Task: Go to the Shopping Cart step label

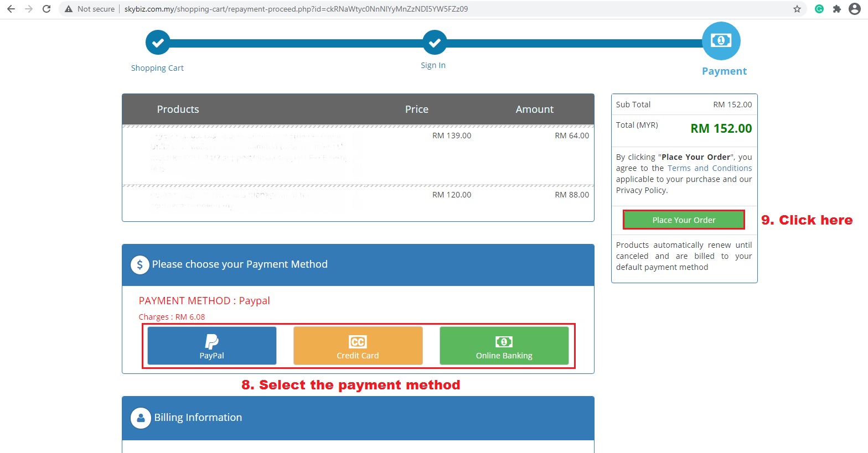Action: click(157, 68)
